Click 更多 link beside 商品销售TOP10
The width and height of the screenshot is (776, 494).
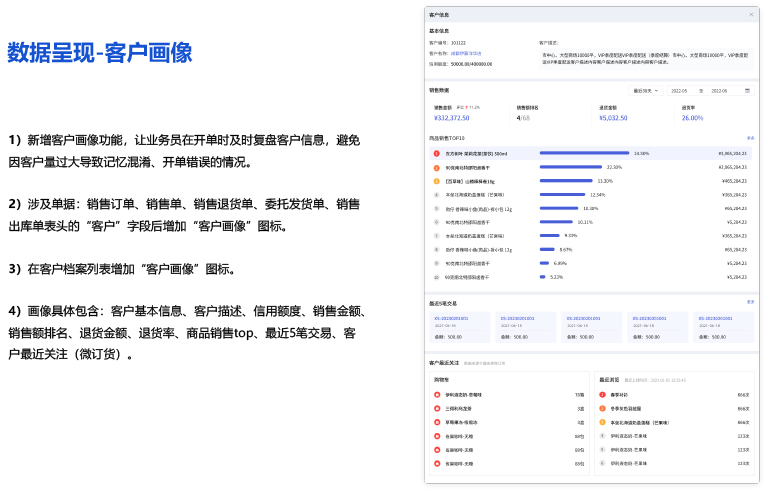[750, 138]
